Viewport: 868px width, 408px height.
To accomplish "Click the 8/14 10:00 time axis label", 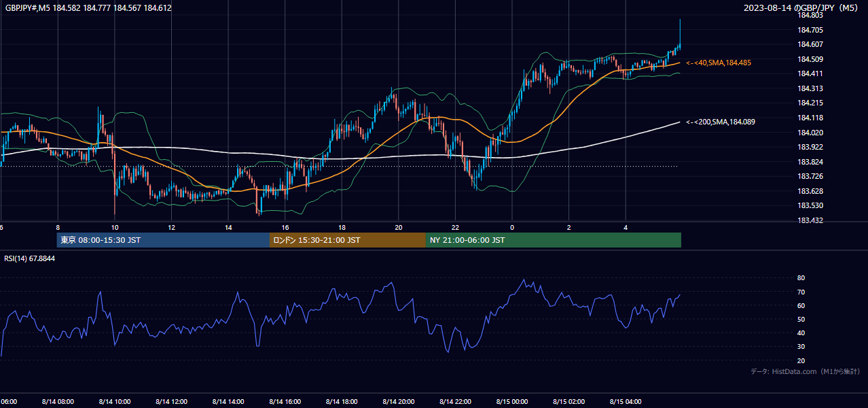I will [114, 402].
